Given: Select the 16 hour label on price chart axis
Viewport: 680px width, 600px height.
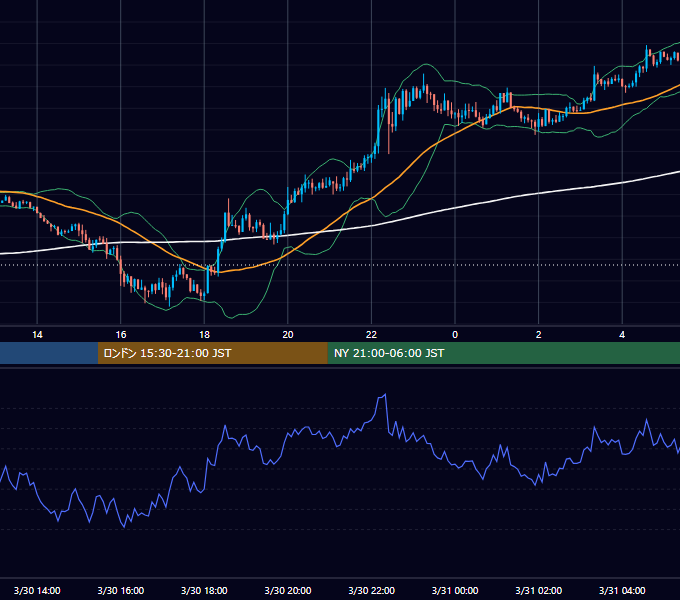Looking at the screenshot, I should [121, 335].
